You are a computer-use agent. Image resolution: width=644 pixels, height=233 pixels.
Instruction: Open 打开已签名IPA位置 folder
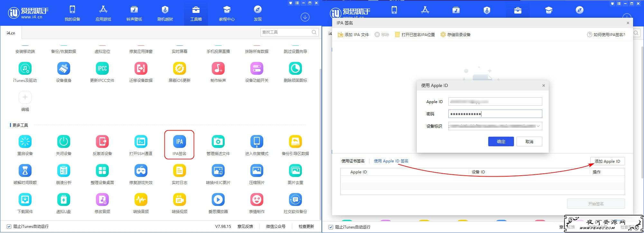point(415,34)
